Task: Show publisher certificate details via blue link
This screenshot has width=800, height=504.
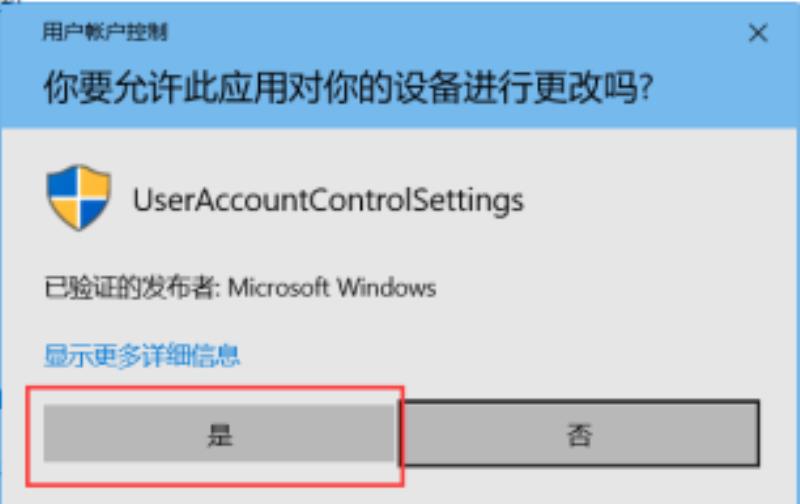Action: [x=141, y=356]
